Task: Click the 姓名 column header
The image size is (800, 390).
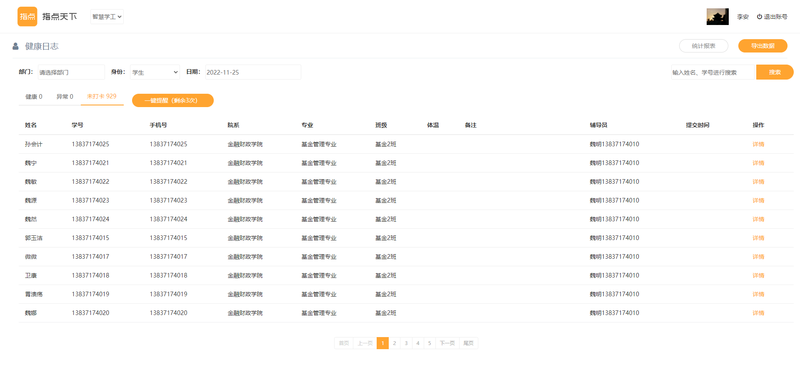Action: coord(31,125)
